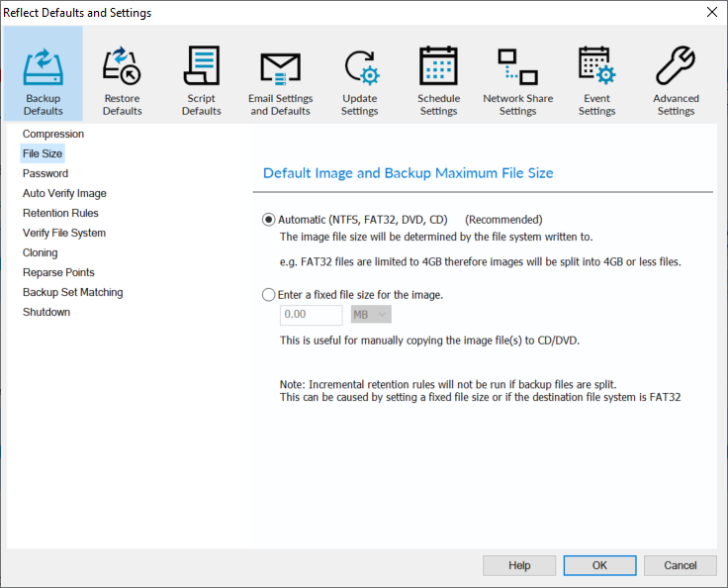728x588 pixels.
Task: Confirm settings with the OK button
Action: tap(599, 565)
